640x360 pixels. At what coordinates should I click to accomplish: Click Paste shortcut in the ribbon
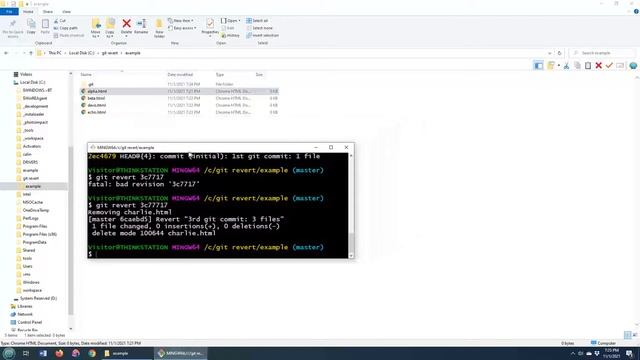[69, 36]
